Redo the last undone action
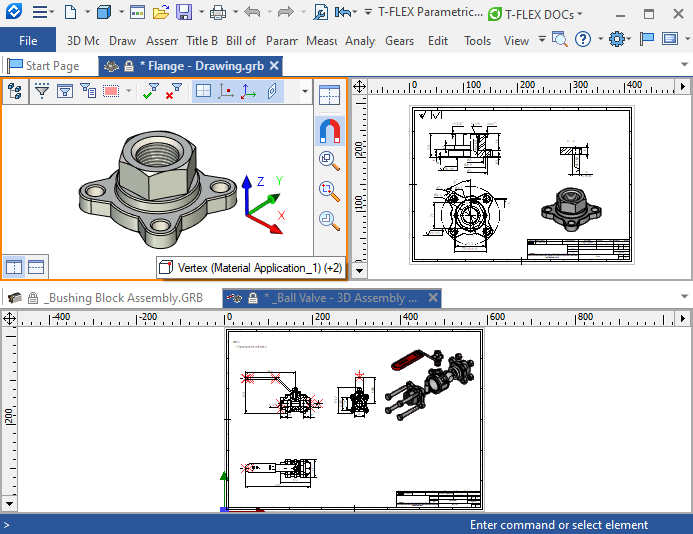Viewport: 693px width, 534px height. (x=286, y=12)
